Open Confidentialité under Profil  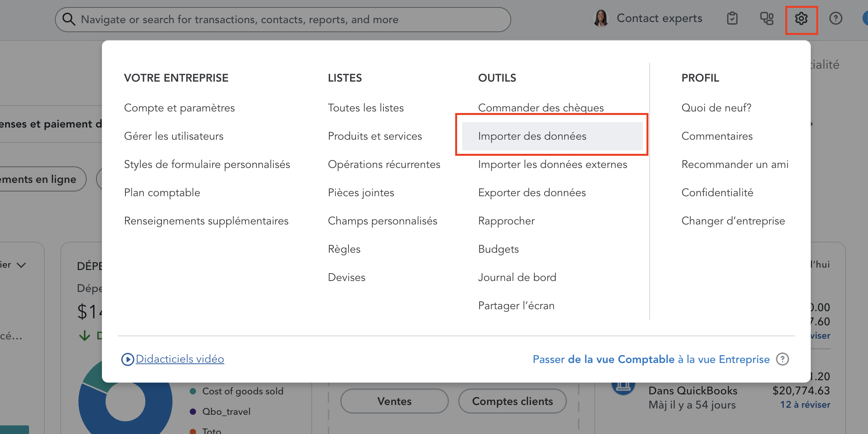pyautogui.click(x=717, y=192)
